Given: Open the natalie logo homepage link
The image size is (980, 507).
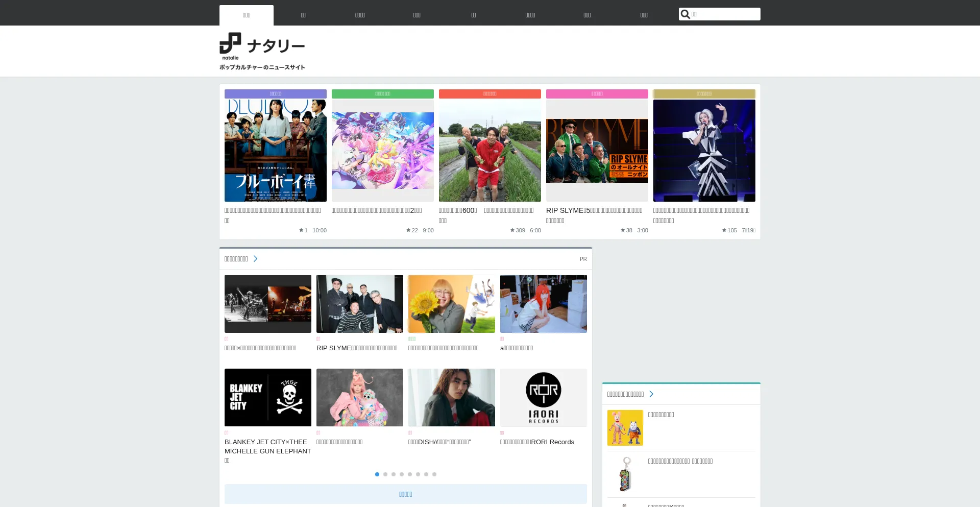Looking at the screenshot, I should coord(262,51).
